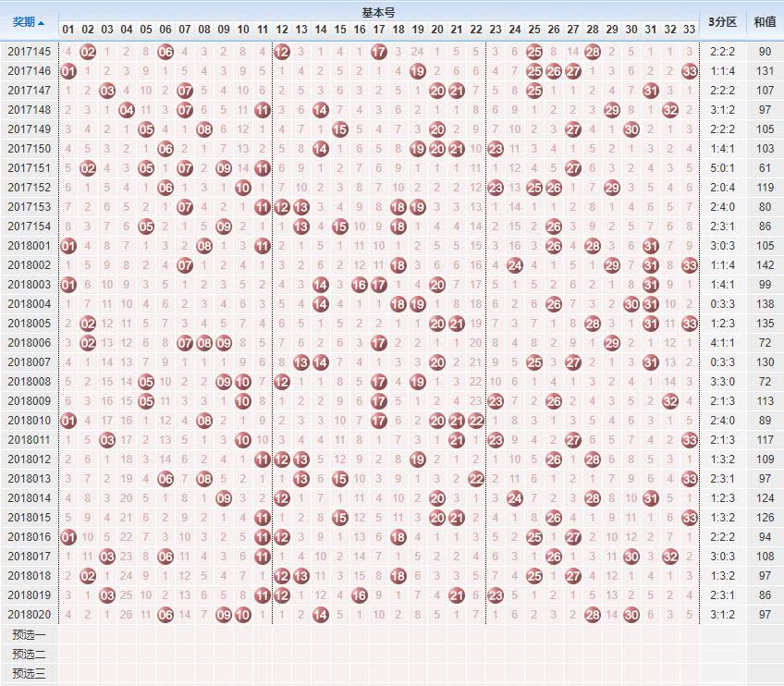This screenshot has height=686, width=784.
Task: Click red ball 28 in row 2017145
Action: pos(593,52)
